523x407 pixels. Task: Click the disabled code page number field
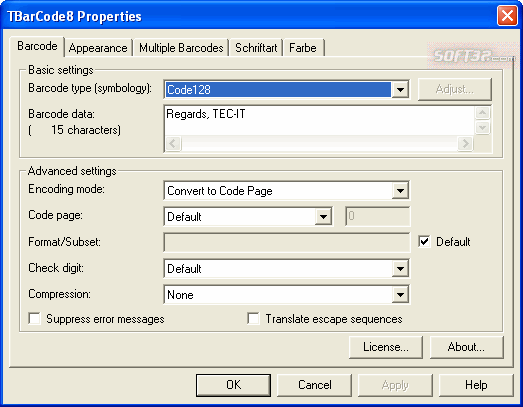coord(378,217)
